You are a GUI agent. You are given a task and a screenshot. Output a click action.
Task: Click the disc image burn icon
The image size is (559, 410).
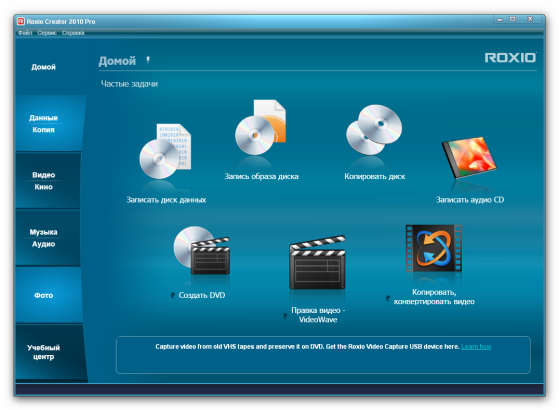pyautogui.click(x=261, y=127)
